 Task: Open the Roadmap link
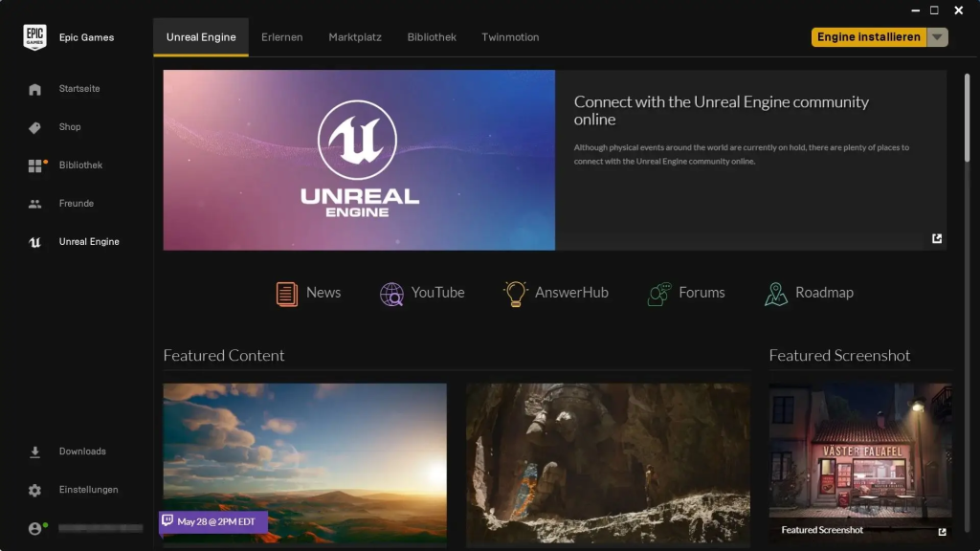(x=824, y=293)
